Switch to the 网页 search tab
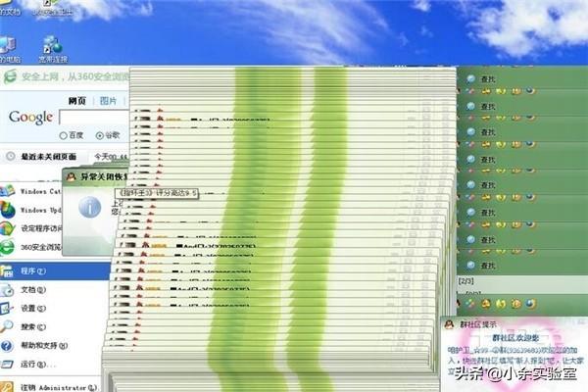588x392 pixels. [x=76, y=101]
